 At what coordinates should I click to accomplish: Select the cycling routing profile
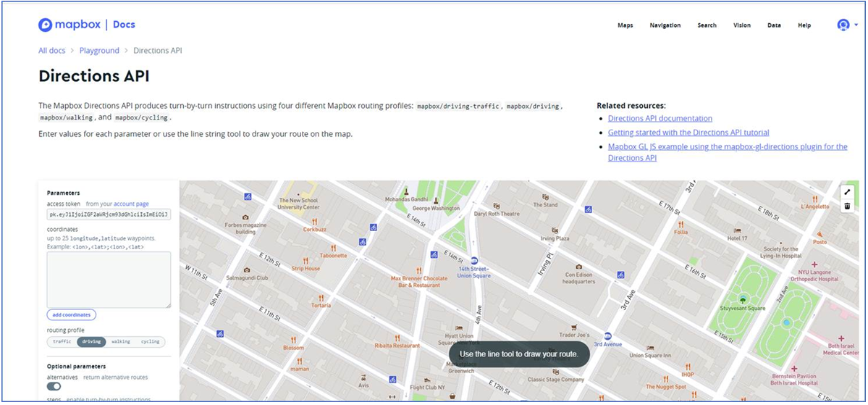tap(150, 342)
